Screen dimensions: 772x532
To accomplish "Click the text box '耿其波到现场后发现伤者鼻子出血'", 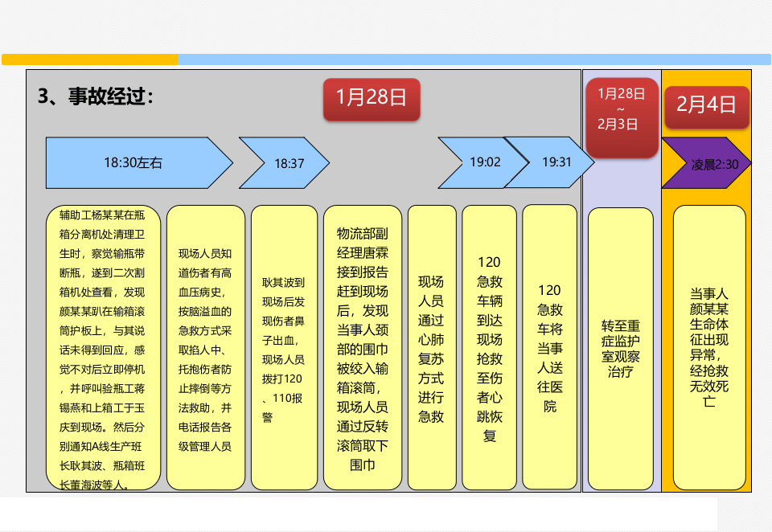I will click(284, 347).
